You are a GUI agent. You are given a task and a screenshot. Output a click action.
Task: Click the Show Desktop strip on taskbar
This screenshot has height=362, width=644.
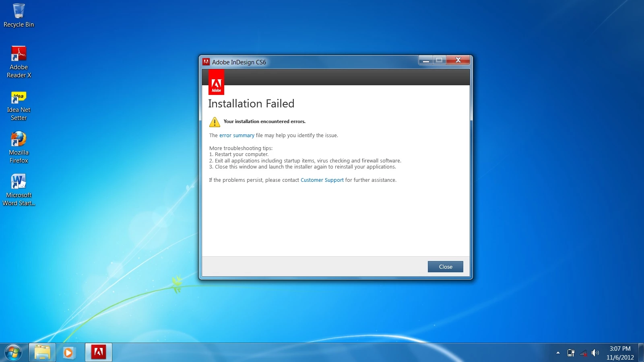point(641,353)
